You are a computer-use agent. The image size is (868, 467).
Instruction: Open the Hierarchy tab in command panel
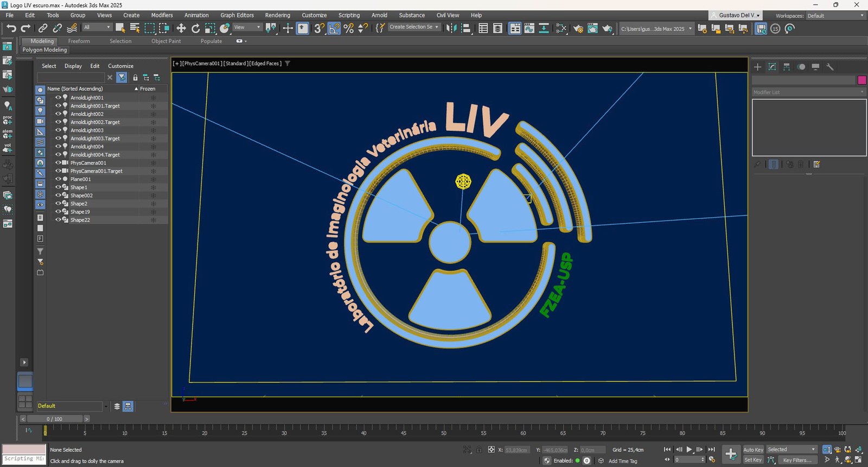pyautogui.click(x=787, y=67)
